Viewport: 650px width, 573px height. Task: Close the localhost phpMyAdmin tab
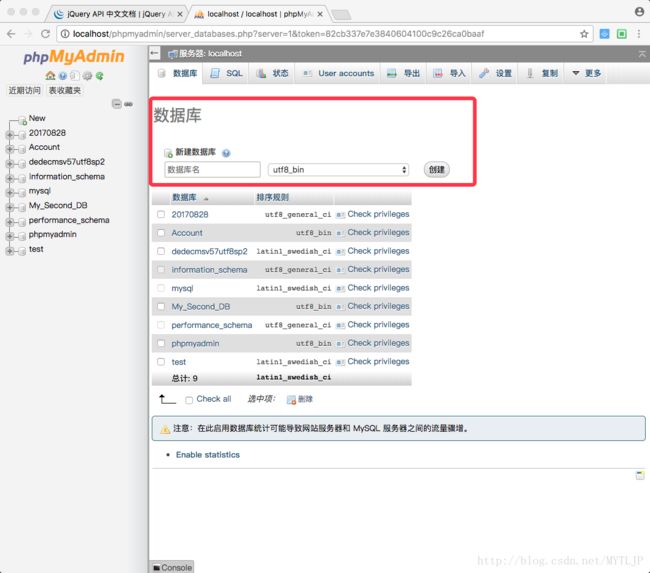[320, 14]
